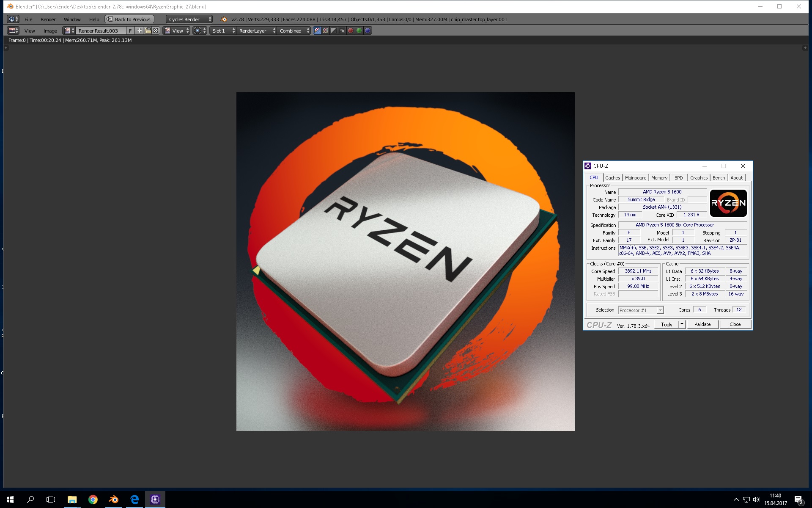The height and width of the screenshot is (508, 812).
Task: Click the Ryzen logo in CPU-Z
Action: coord(728,203)
